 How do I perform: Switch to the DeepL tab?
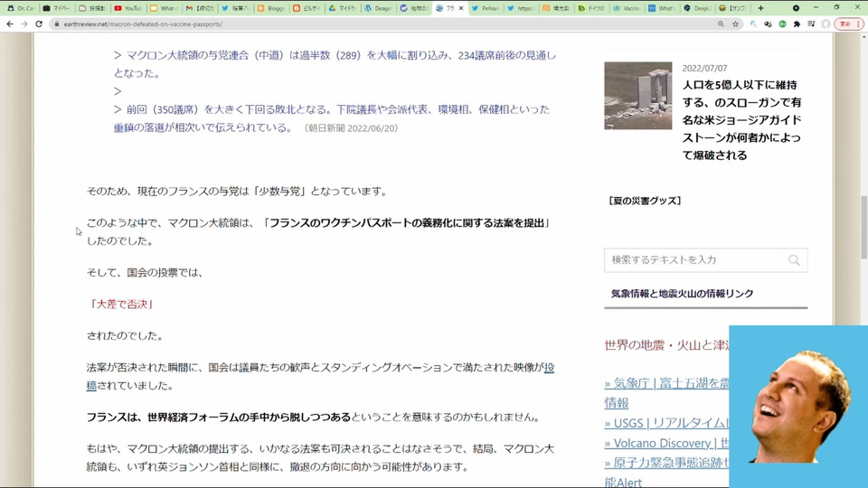tap(697, 8)
